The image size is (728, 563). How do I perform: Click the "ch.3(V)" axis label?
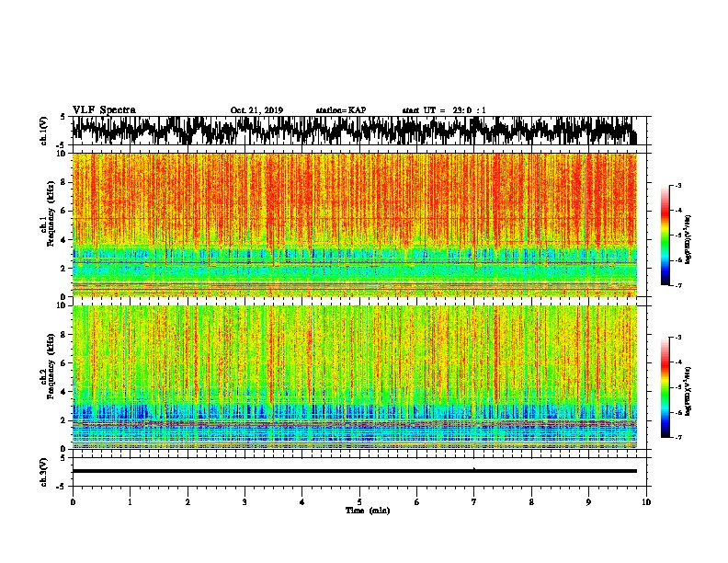44,472
